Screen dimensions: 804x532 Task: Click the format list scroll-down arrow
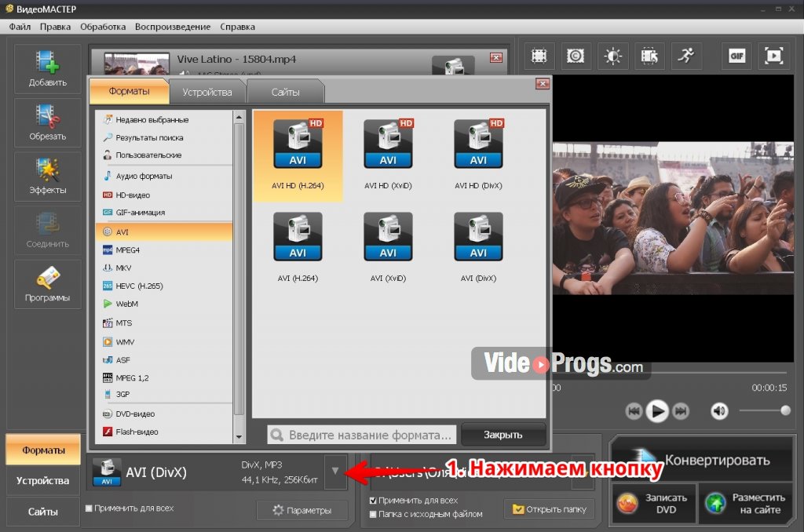(x=239, y=437)
